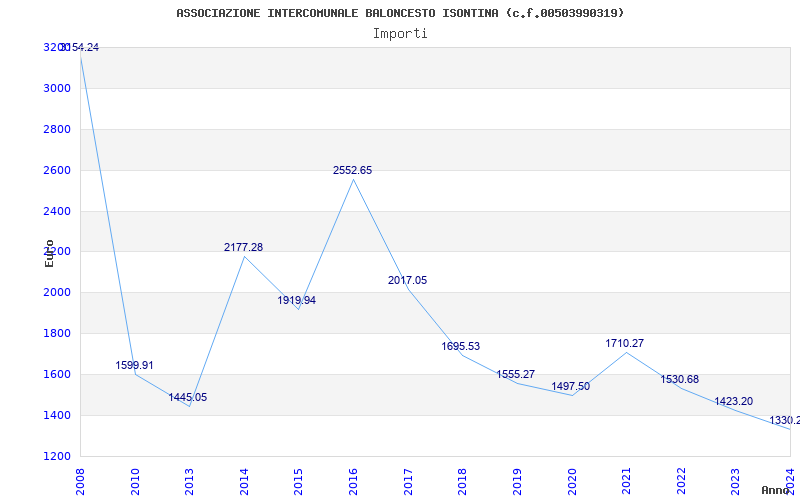Click the x-axis year label 2015
800x500 pixels.
pos(299,482)
